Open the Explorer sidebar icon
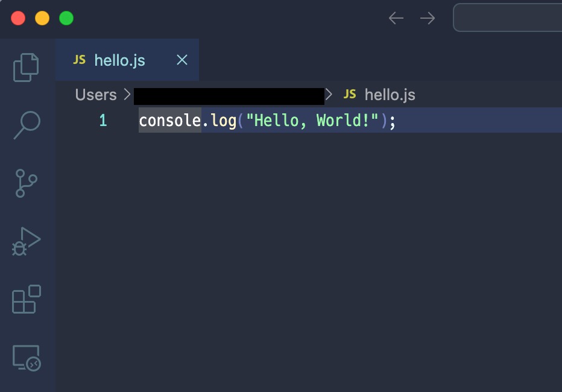The height and width of the screenshot is (392, 562). (x=27, y=66)
